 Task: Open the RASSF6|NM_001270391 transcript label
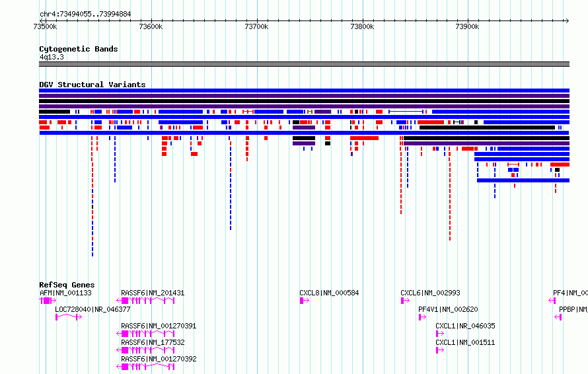(x=159, y=326)
